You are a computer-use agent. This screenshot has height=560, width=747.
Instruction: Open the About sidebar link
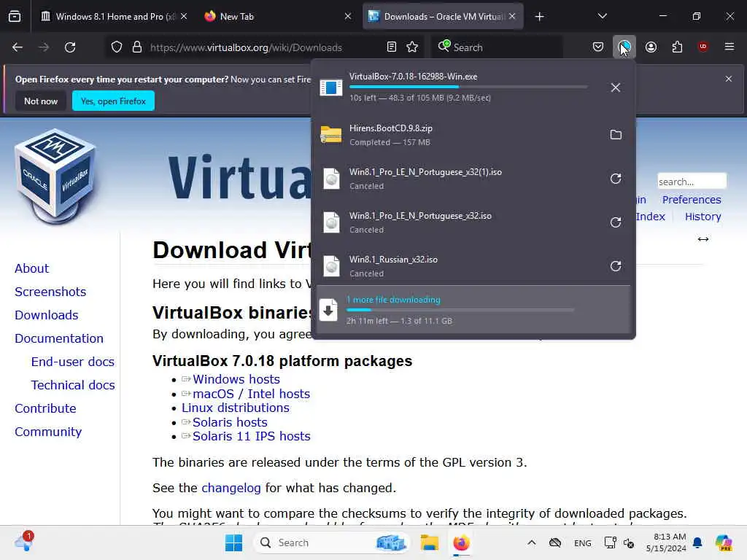31,268
